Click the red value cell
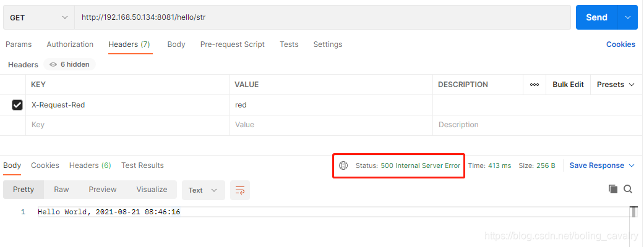The height and width of the screenshot is (247, 644). 331,105
